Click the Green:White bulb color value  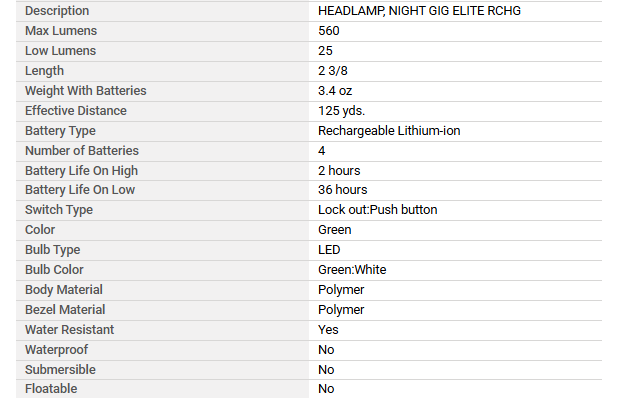click(x=352, y=270)
